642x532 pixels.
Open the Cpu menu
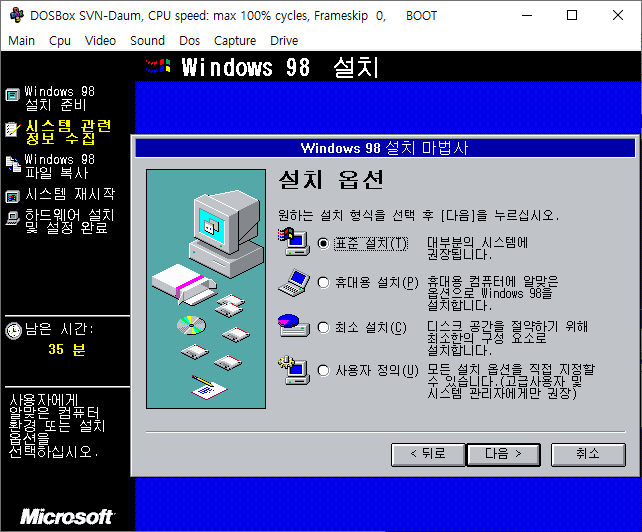click(x=60, y=41)
